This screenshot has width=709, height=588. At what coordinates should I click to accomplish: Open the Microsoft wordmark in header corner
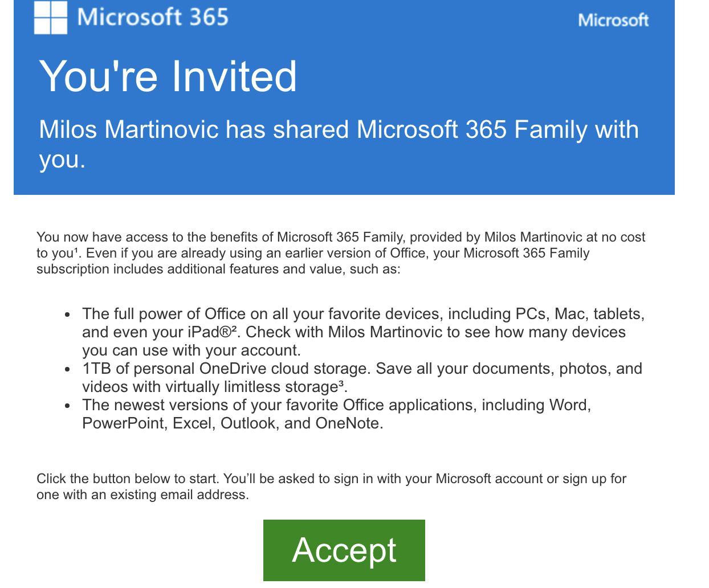point(613,21)
